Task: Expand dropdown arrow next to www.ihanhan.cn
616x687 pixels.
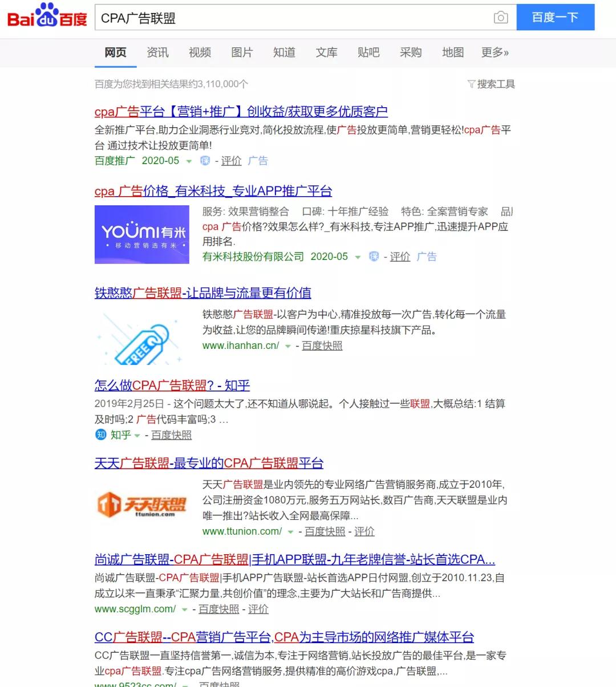Action: coord(288,346)
